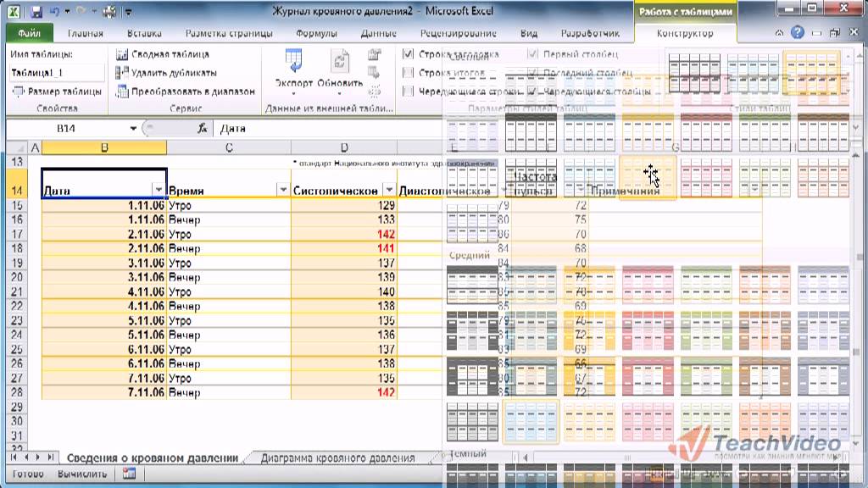Click Сводная таблица button label

(170, 54)
